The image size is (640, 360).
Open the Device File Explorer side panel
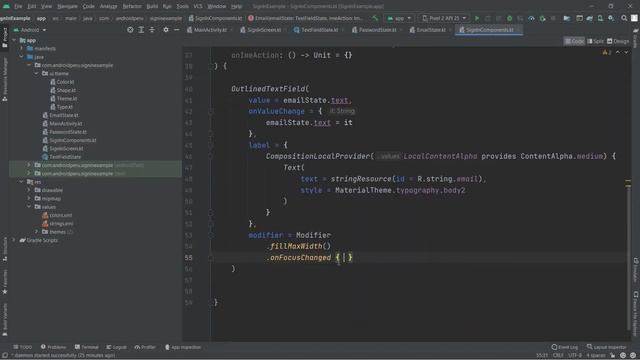tap(636, 313)
